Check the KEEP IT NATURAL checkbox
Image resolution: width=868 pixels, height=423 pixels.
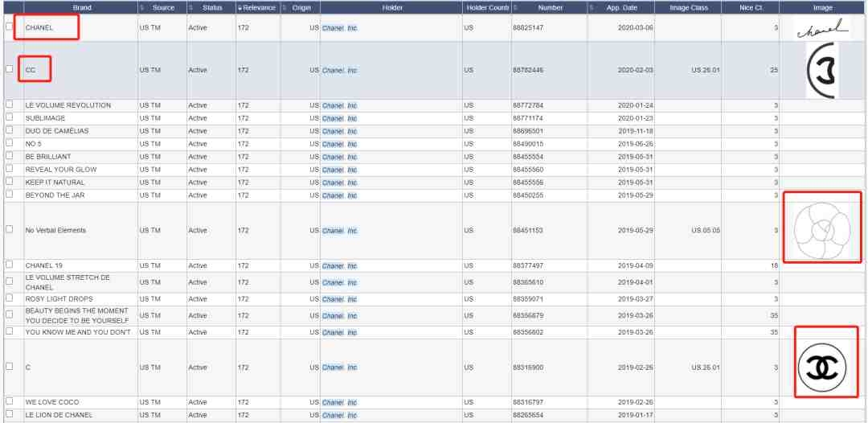click(x=10, y=182)
